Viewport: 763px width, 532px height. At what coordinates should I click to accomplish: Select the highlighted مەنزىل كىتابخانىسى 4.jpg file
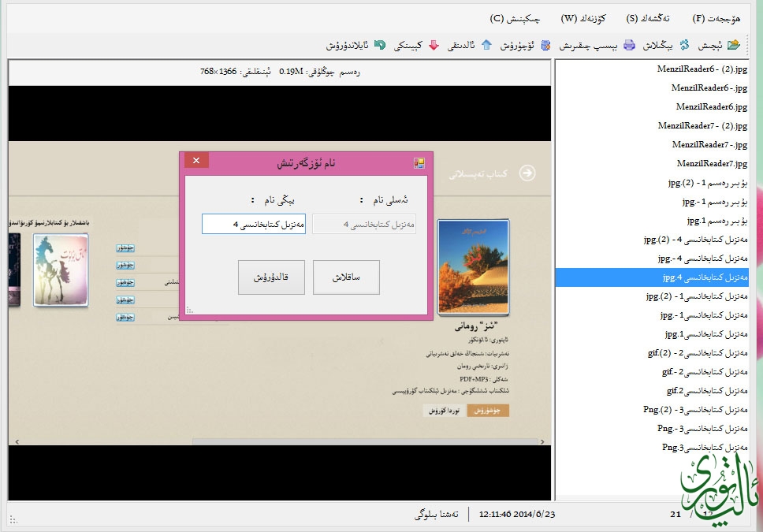(705, 277)
